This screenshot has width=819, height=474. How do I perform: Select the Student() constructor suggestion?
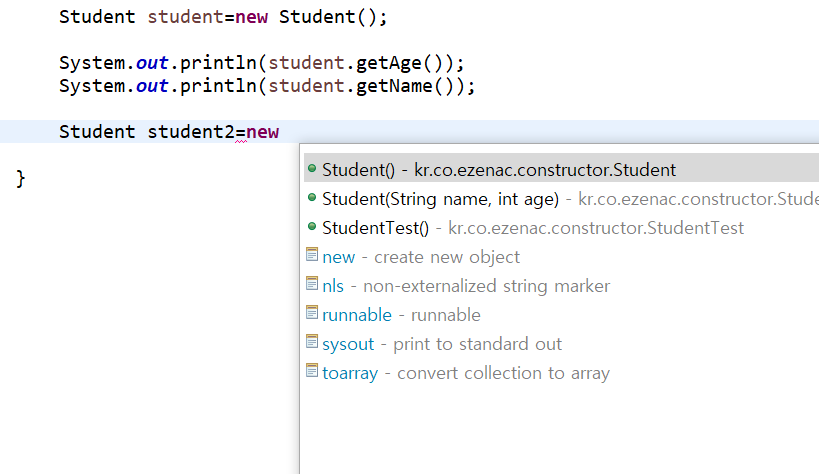561,170
